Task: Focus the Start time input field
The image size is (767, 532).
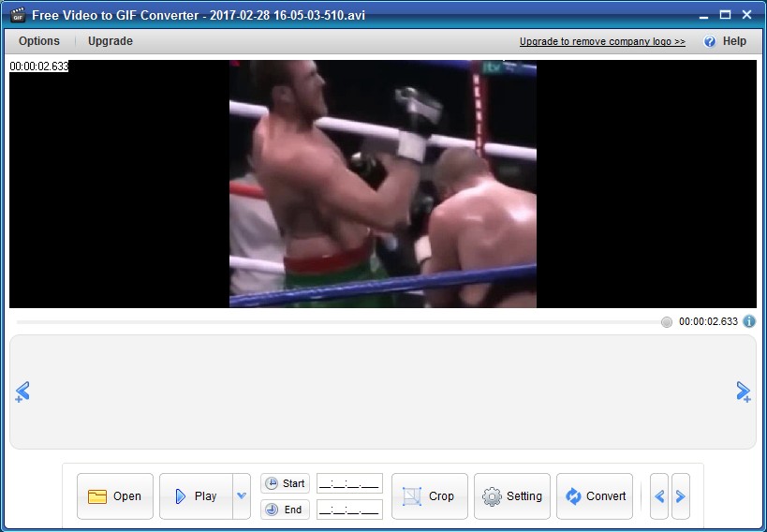Action: tap(349, 483)
